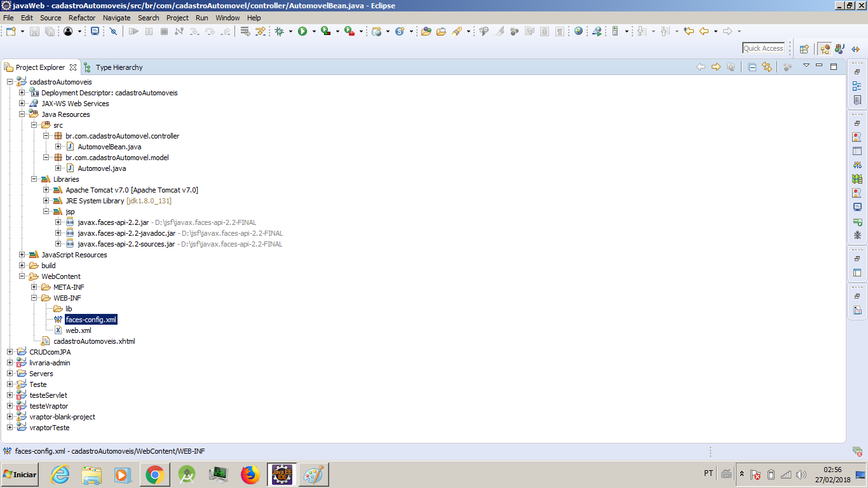The width and height of the screenshot is (868, 488).
Task: Expand the Deployment Descriptor node
Action: point(22,93)
